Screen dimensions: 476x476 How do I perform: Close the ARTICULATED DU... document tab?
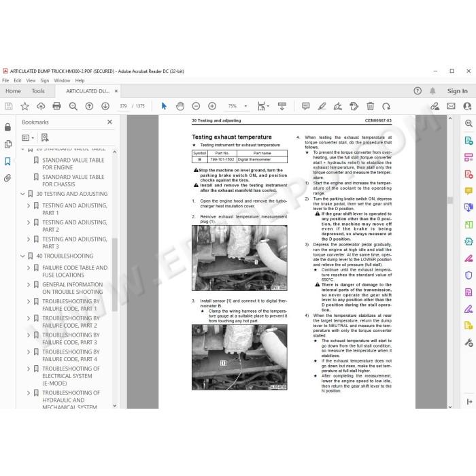(116, 90)
